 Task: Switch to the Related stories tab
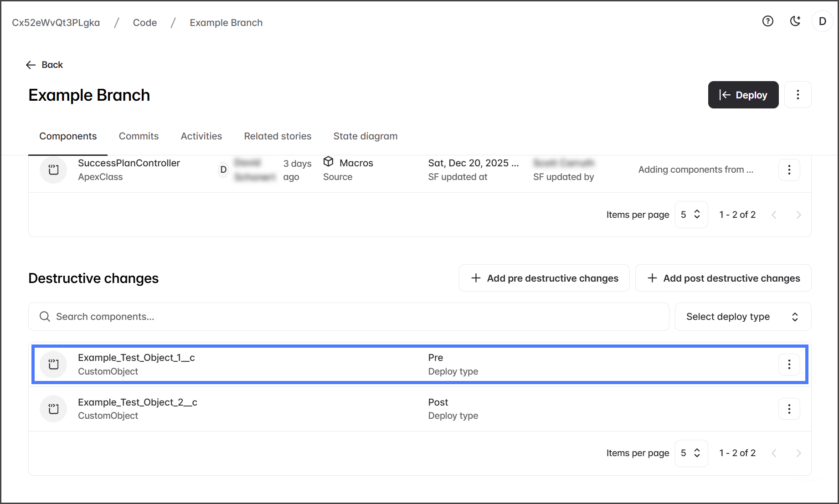click(278, 136)
